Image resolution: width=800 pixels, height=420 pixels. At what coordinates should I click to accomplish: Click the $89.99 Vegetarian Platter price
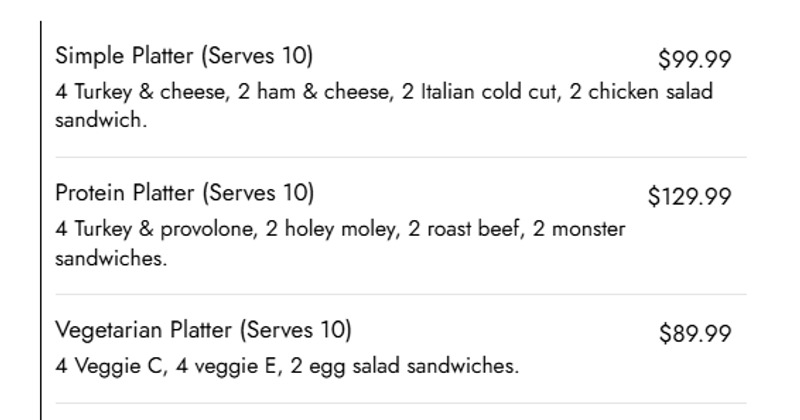coord(694,333)
